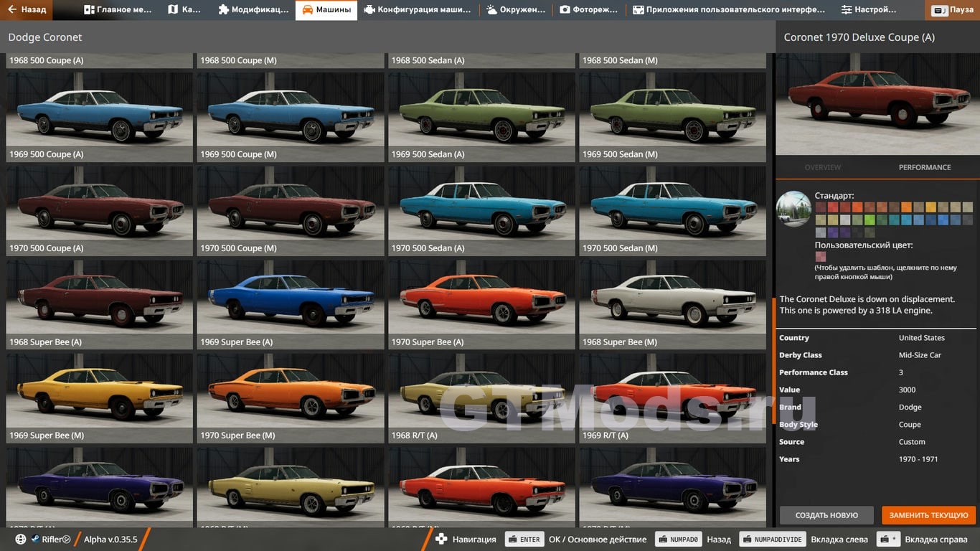Click the d-pad Навигация icon
This screenshot has width=980, height=551.
point(442,540)
